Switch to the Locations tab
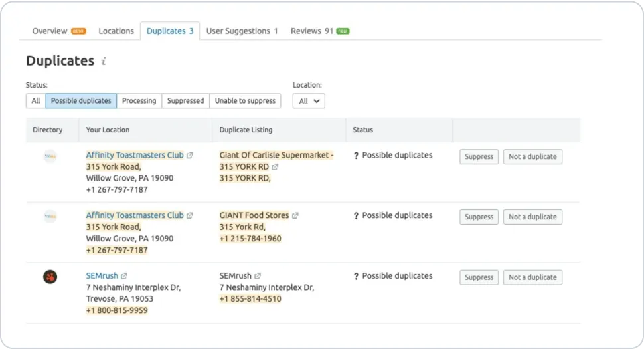 [116, 31]
